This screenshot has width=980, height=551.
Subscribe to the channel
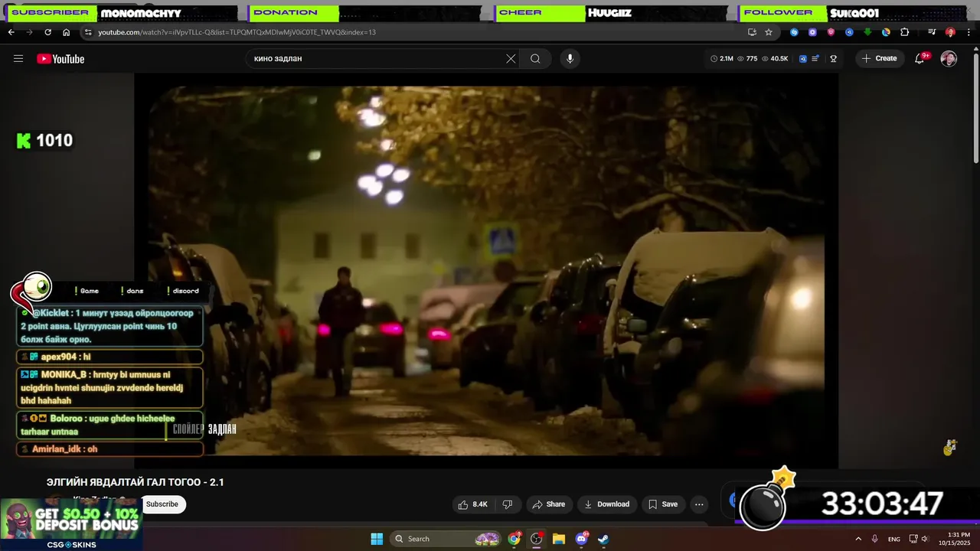162,504
